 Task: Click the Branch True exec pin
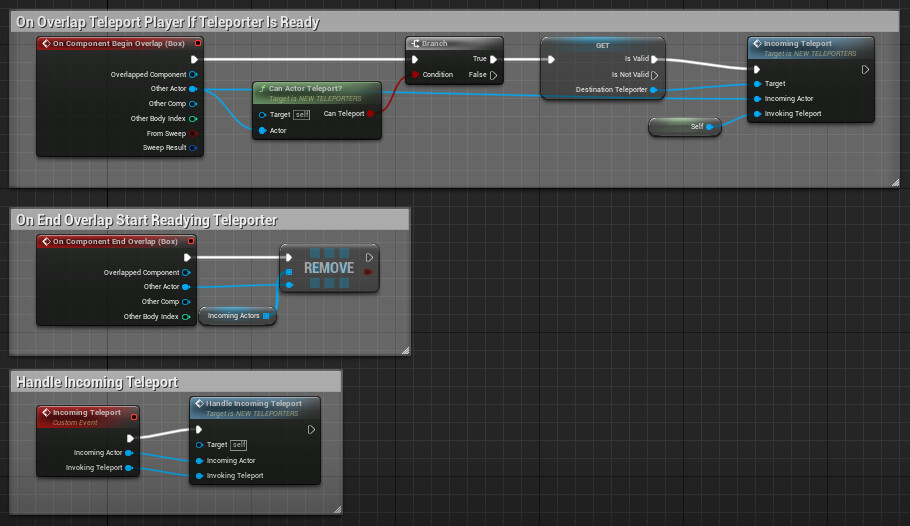point(493,59)
